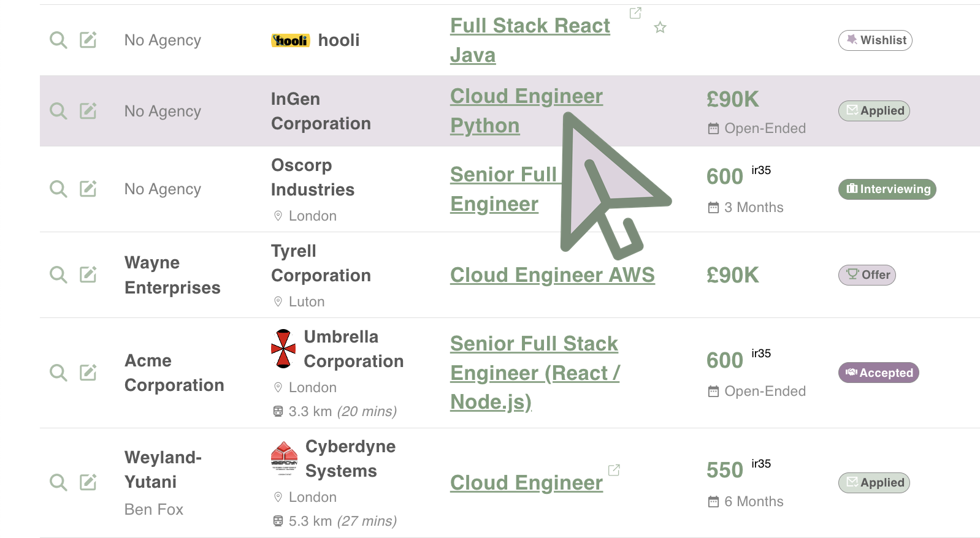Open Cyberdyne Systems Cloud Engineer job
The height and width of the screenshot is (538, 980).
(526, 483)
